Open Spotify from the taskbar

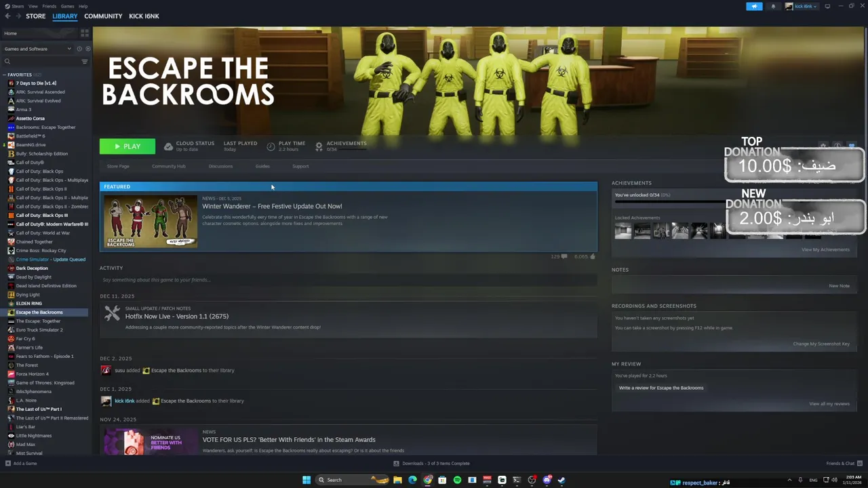(457, 480)
